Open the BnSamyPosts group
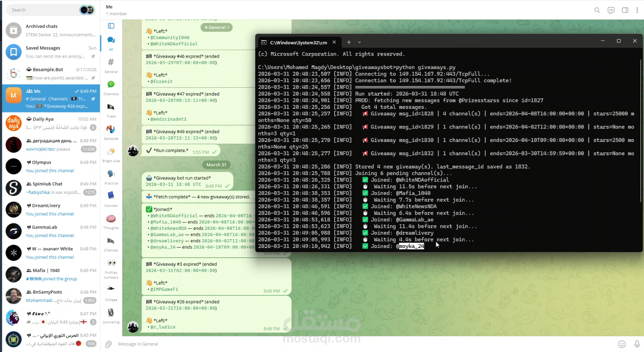 (51, 296)
